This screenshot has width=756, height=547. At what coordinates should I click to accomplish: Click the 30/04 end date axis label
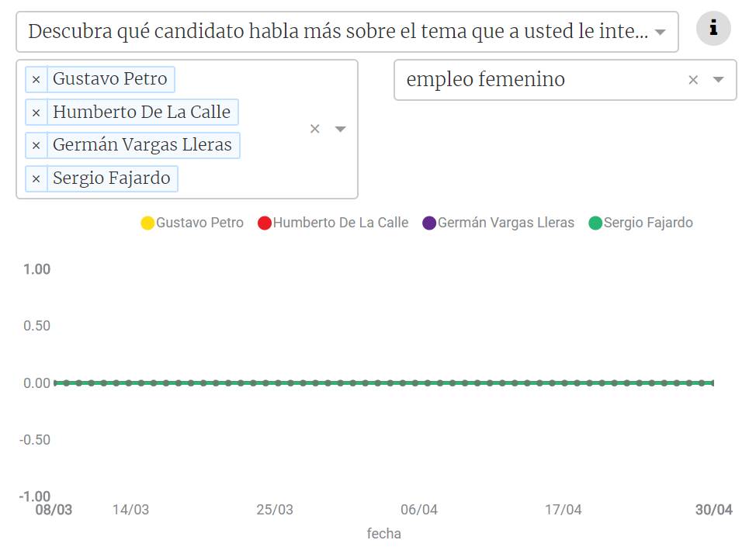tap(713, 510)
